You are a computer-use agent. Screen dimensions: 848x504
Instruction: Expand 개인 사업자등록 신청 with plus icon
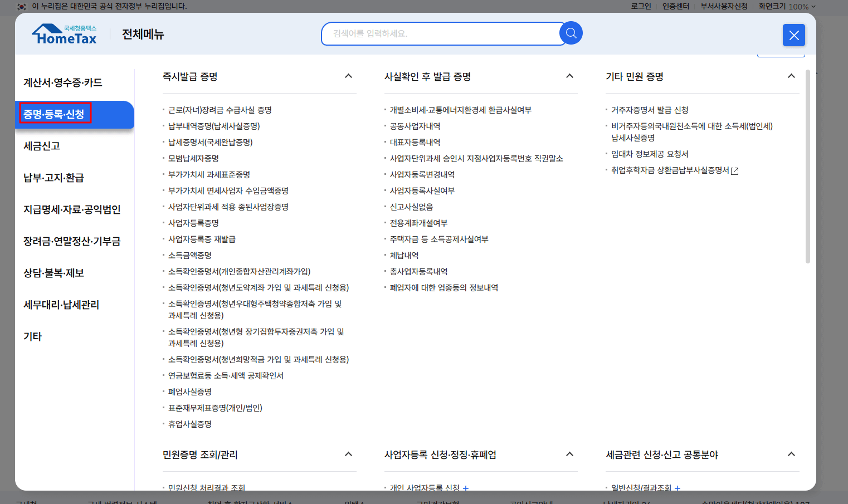click(x=465, y=487)
